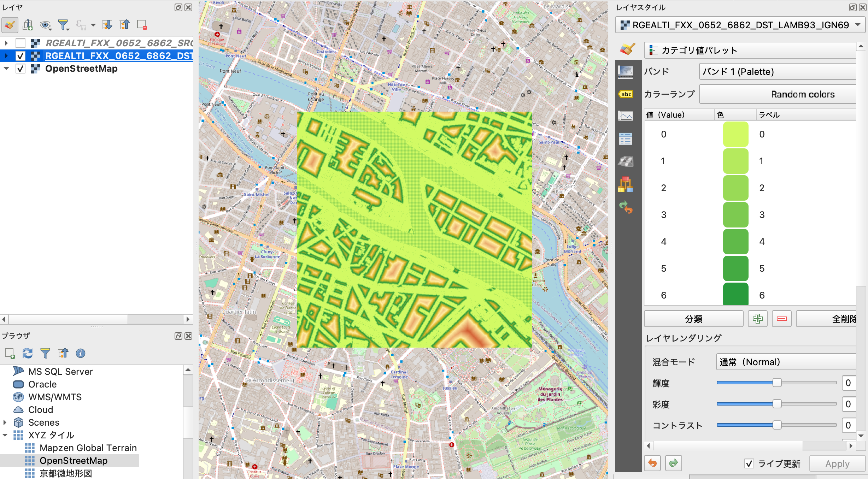Open the Transparency tab in layer styling

(625, 72)
